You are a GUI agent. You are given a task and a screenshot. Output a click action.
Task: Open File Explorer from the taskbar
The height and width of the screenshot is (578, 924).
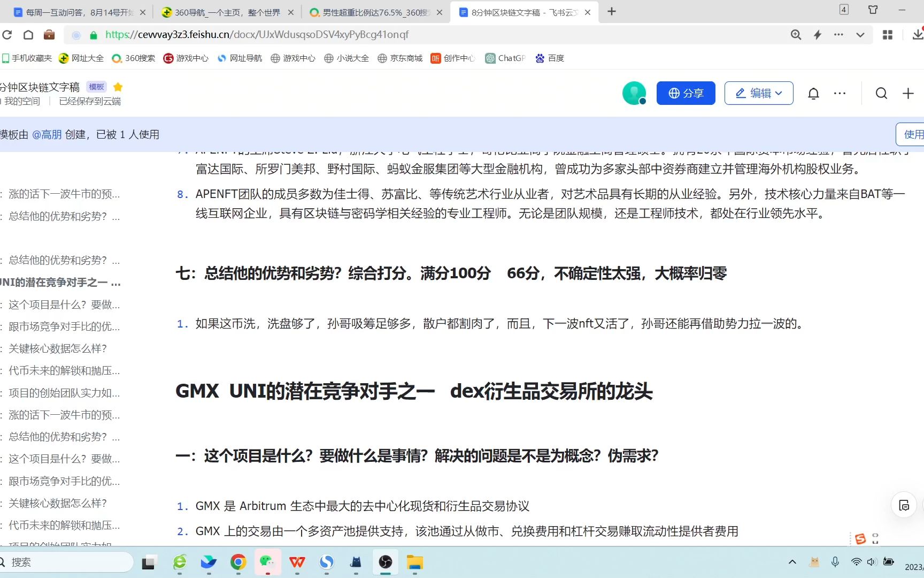tap(415, 562)
